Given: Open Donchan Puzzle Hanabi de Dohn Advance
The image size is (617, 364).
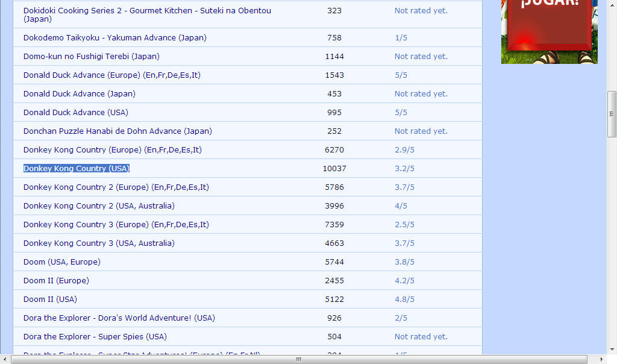Looking at the screenshot, I should 117,131.
